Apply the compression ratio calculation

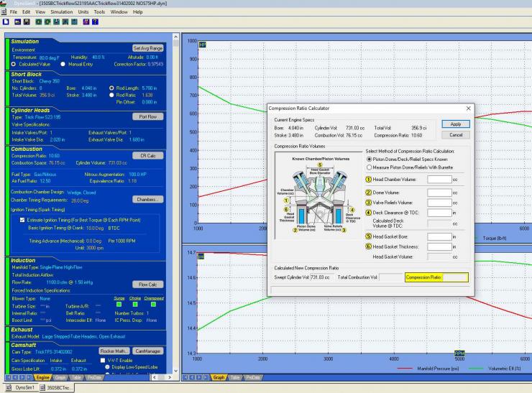pyautogui.click(x=456, y=124)
